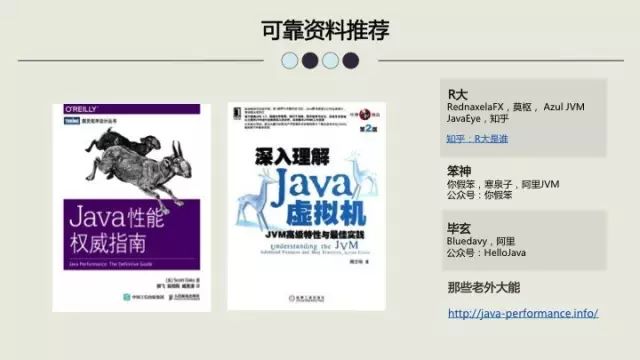Click the O'REILLY logo on the book cover
The width and height of the screenshot is (640, 360).
81,109
